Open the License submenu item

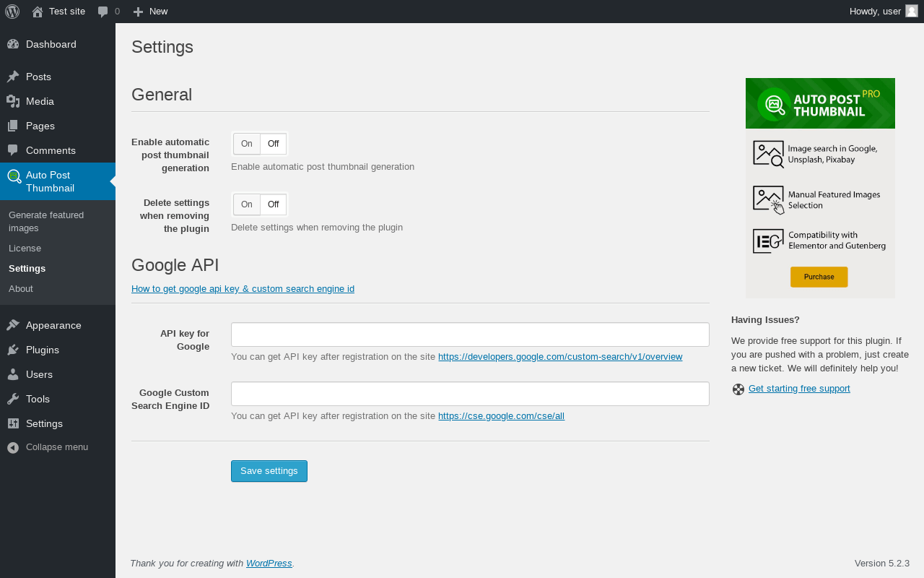[25, 248]
